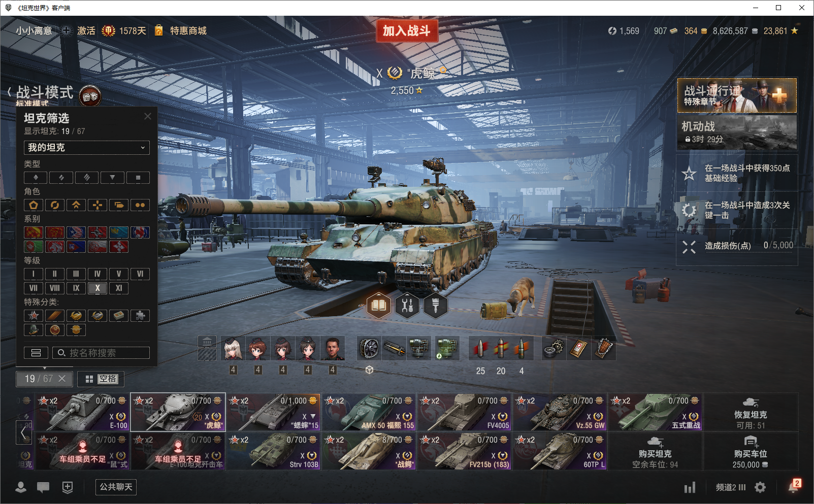The width and height of the screenshot is (814, 504).
Task: Click the 加入战斗 button
Action: click(407, 31)
